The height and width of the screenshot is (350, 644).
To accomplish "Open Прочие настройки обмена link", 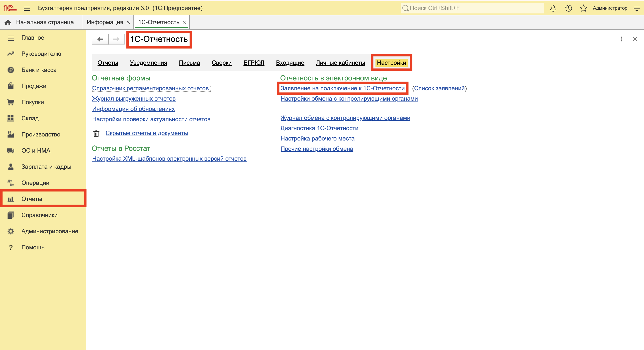I will click(317, 149).
